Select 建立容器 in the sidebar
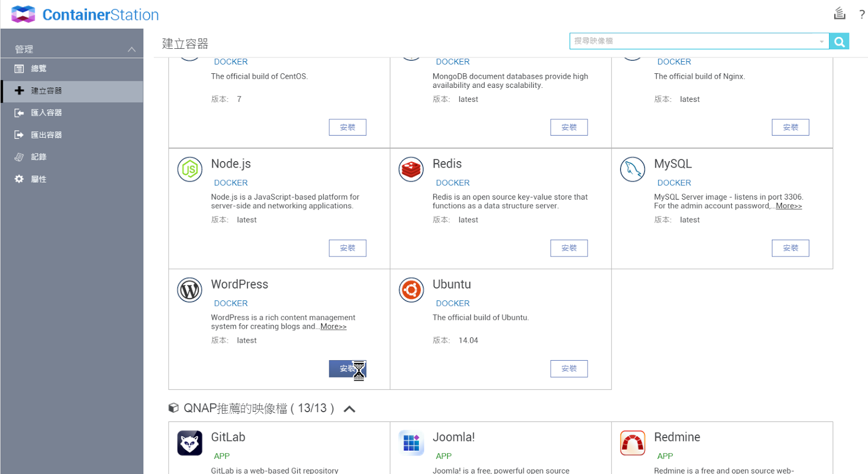The height and width of the screenshot is (474, 868). click(x=72, y=91)
